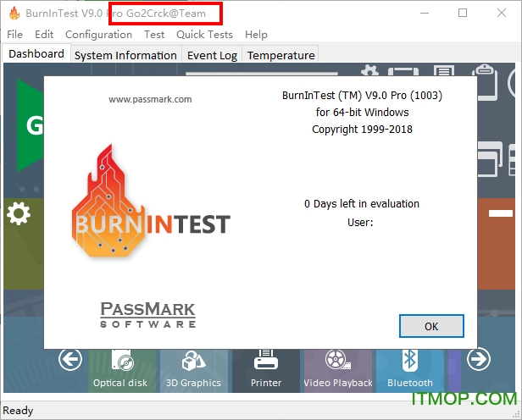Click the www.passmark.com link
The image size is (522, 420).
(x=150, y=99)
